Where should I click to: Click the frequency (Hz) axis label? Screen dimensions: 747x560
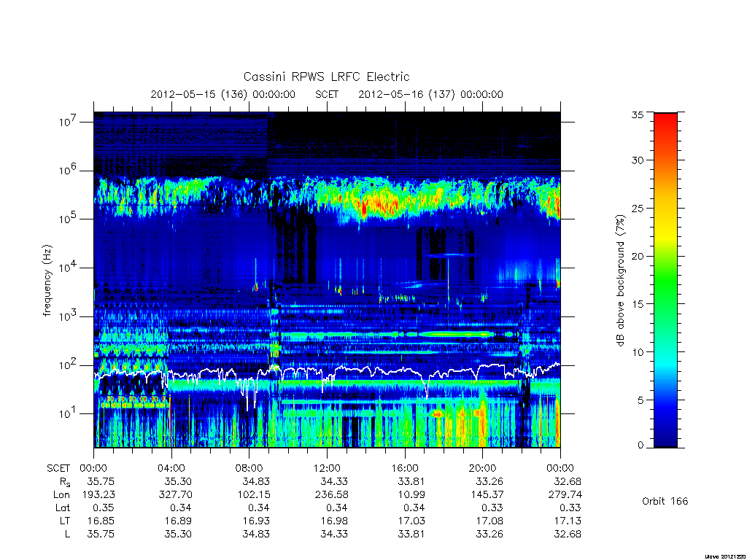tap(46, 281)
